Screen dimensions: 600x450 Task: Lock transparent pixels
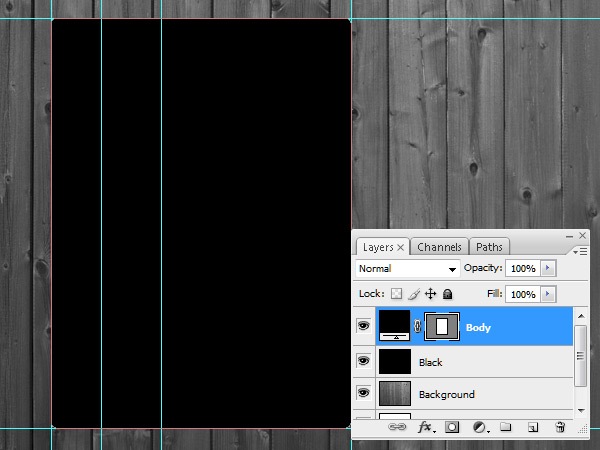tap(395, 294)
